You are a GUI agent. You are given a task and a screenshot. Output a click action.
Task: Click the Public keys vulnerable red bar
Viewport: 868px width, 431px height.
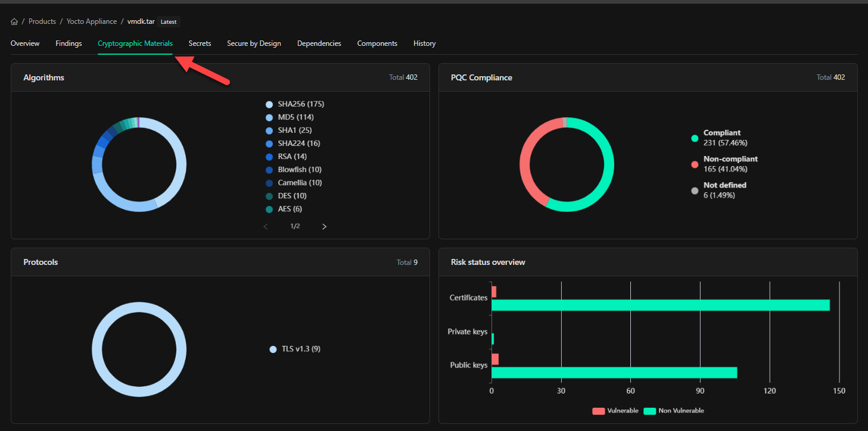tap(495, 359)
